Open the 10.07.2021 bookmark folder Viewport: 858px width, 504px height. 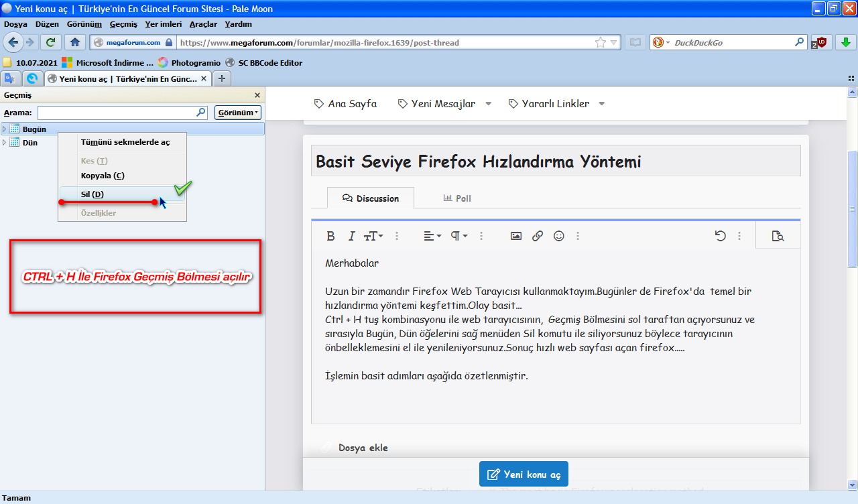[29, 63]
